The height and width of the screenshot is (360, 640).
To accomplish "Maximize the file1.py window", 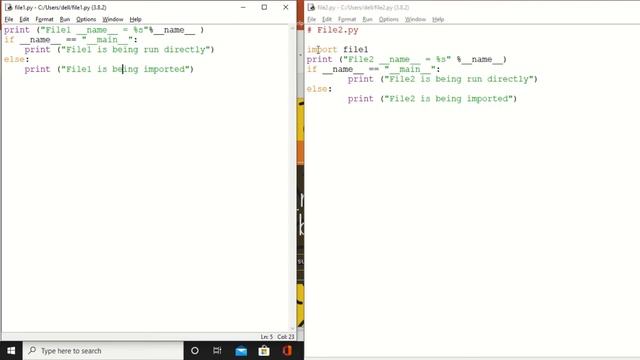I will [x=264, y=7].
